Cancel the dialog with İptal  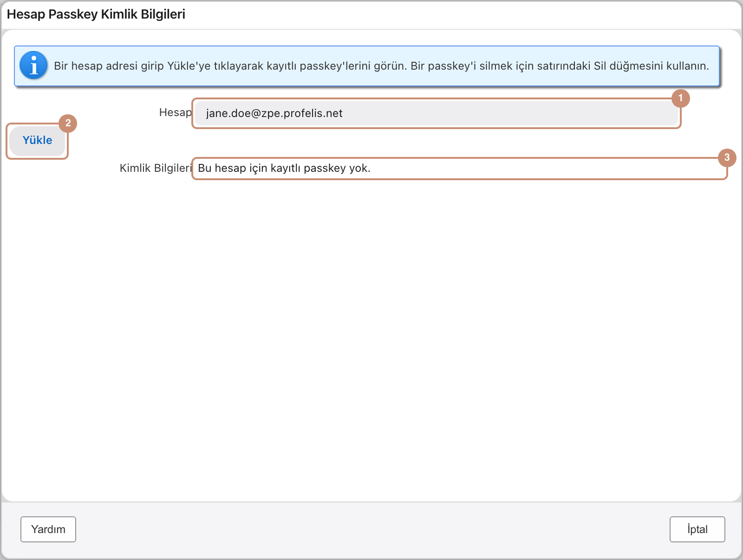pos(697,529)
